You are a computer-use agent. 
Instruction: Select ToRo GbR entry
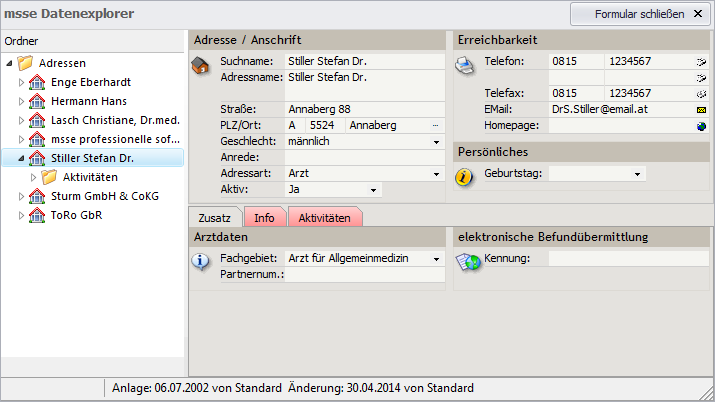point(77,215)
